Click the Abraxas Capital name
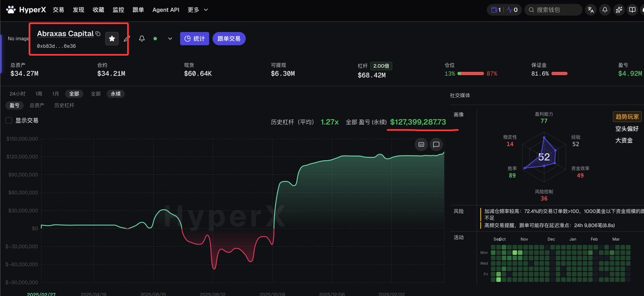Viewport: 644px width, 296px height. [65, 34]
